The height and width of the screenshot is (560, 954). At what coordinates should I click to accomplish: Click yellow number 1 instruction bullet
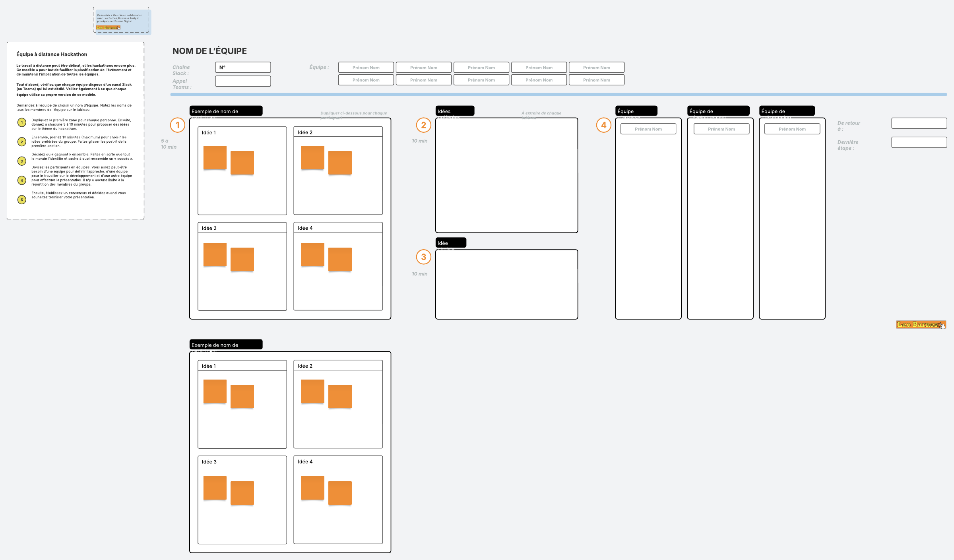(x=22, y=122)
